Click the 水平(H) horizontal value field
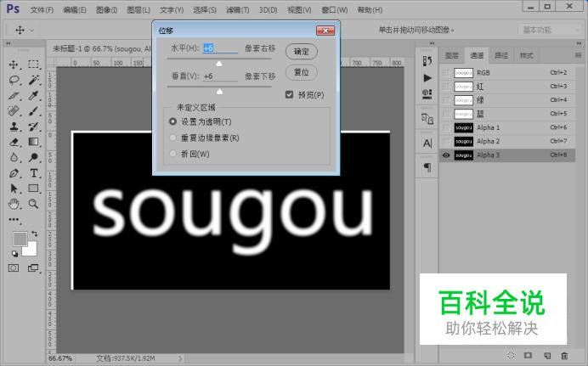Image resolution: width=588 pixels, height=366 pixels. pyautogui.click(x=220, y=48)
